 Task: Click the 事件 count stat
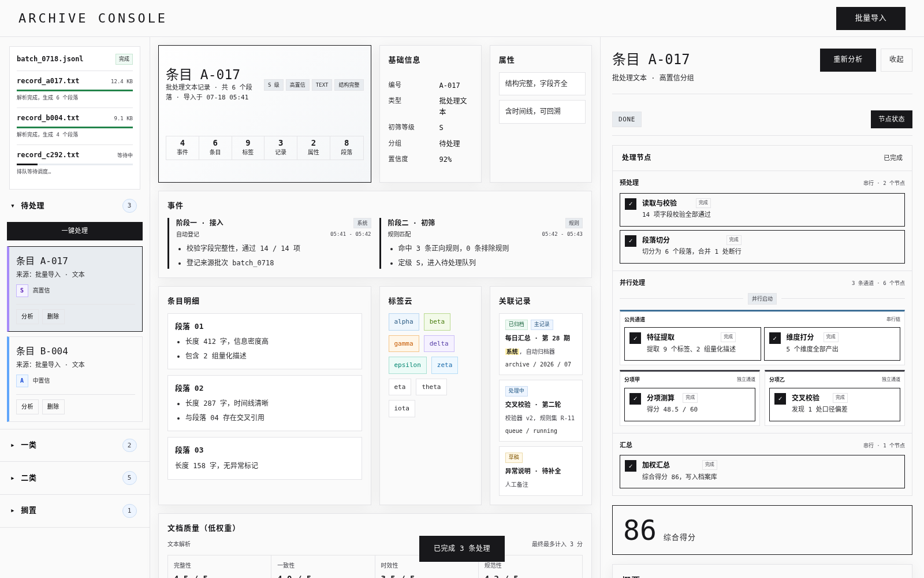click(x=182, y=147)
